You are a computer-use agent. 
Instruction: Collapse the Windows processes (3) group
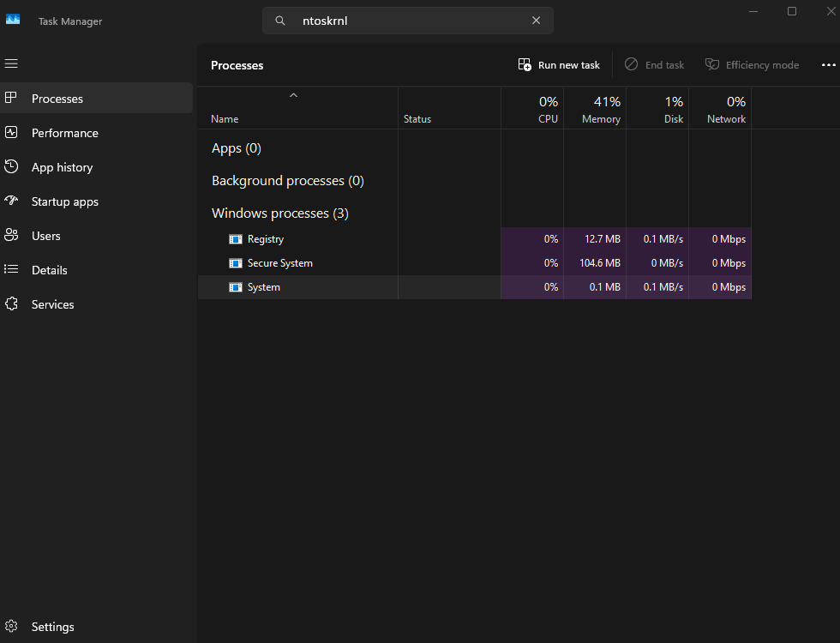tap(279, 213)
